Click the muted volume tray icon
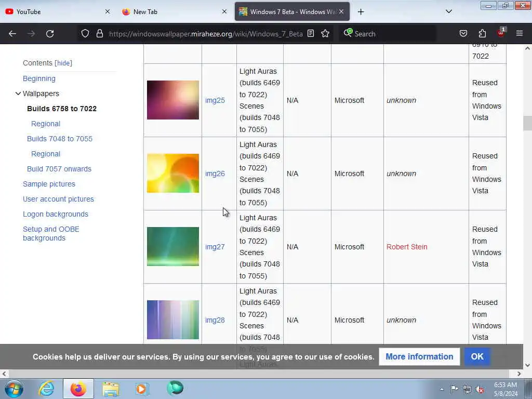This screenshot has height=399, width=532. (x=480, y=390)
